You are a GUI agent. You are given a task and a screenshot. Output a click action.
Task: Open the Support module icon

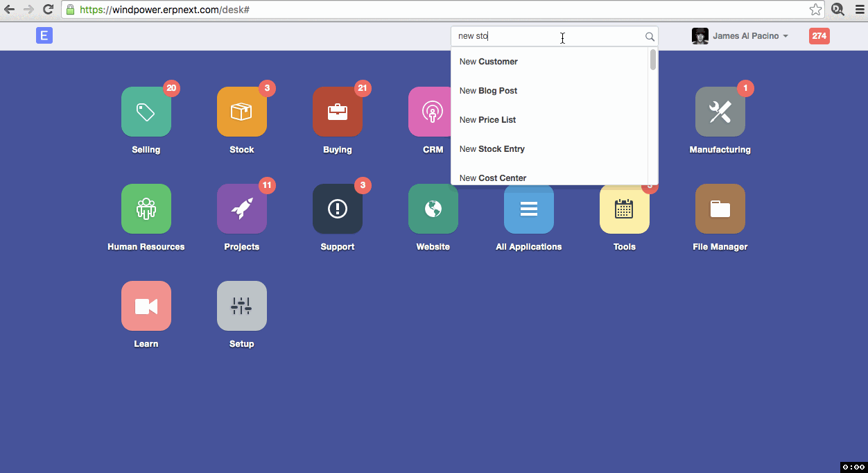pyautogui.click(x=337, y=209)
